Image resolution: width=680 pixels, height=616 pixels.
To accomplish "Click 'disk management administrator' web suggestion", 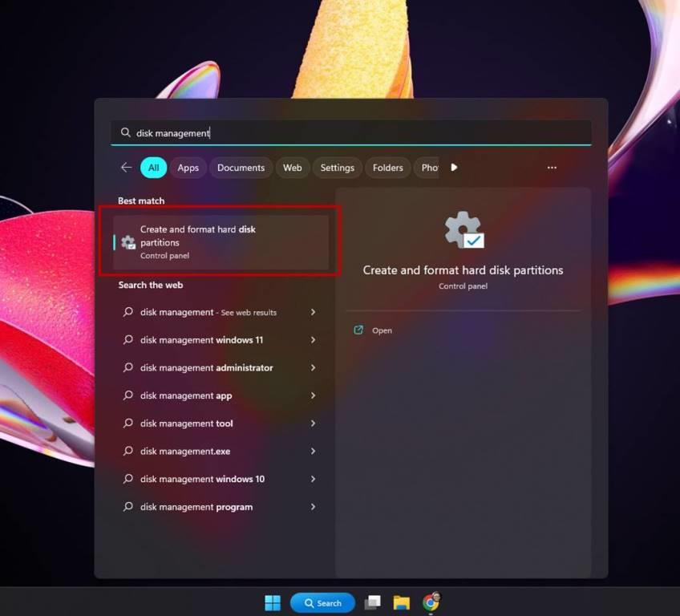I will pos(206,368).
